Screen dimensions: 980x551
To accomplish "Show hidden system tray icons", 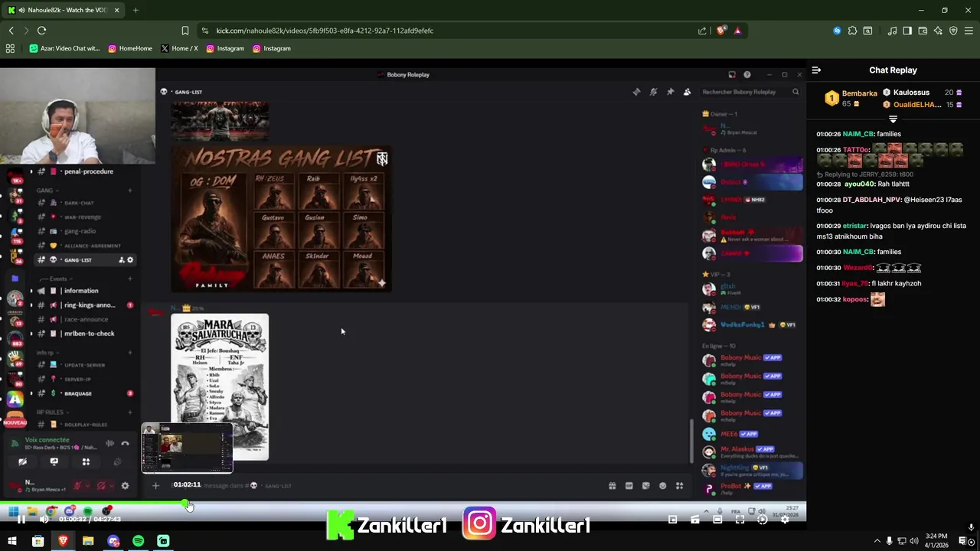I will click(877, 541).
